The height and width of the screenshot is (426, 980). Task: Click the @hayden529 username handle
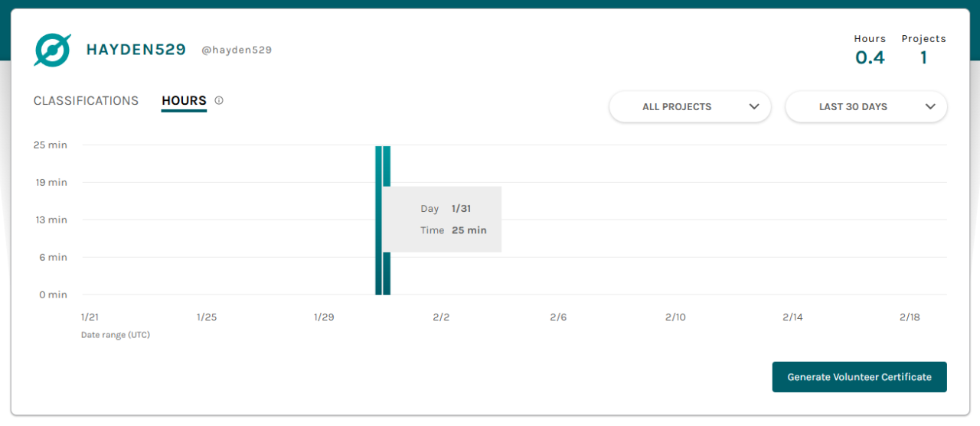pyautogui.click(x=237, y=50)
